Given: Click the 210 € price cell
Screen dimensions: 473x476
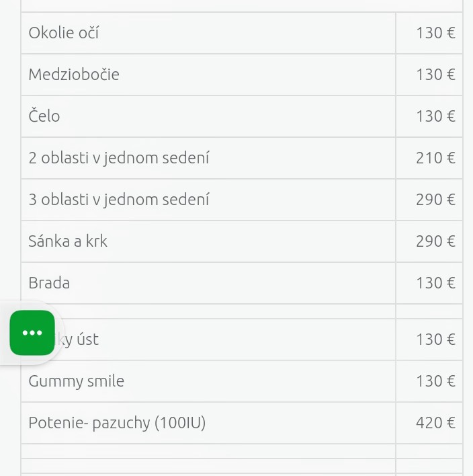Looking at the screenshot, I should click(x=435, y=158).
